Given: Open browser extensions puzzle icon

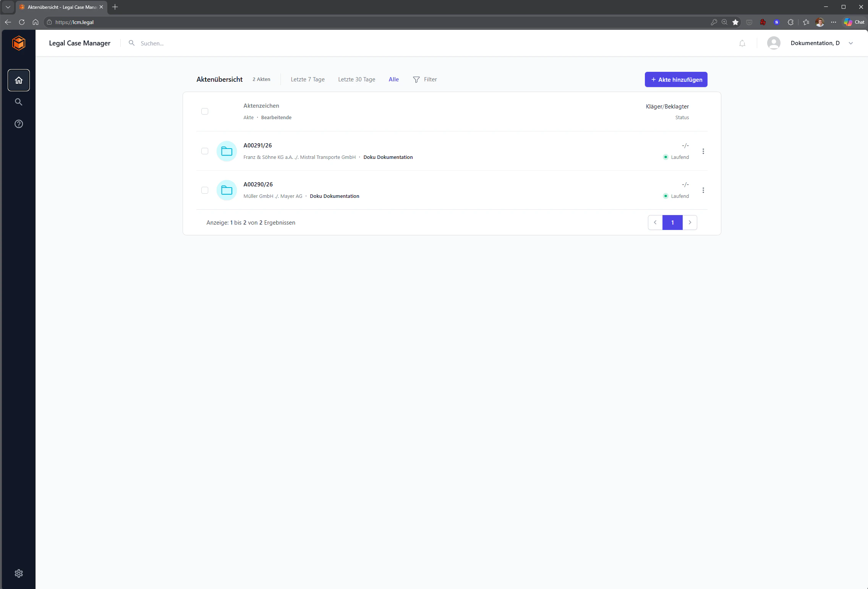Looking at the screenshot, I should tap(790, 22).
